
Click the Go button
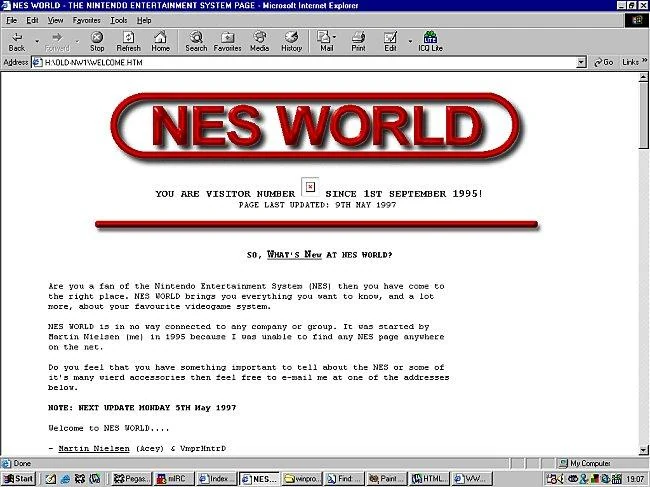pyautogui.click(x=604, y=63)
